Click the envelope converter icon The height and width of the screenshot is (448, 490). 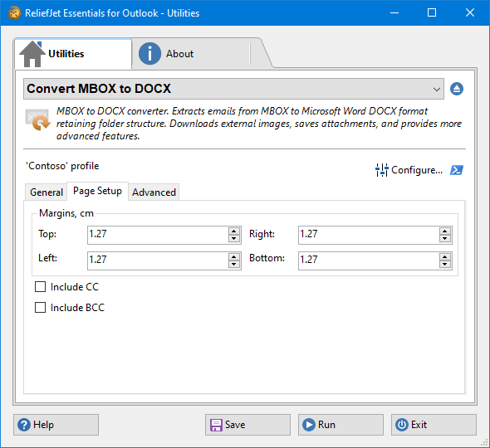pyautogui.click(x=37, y=119)
